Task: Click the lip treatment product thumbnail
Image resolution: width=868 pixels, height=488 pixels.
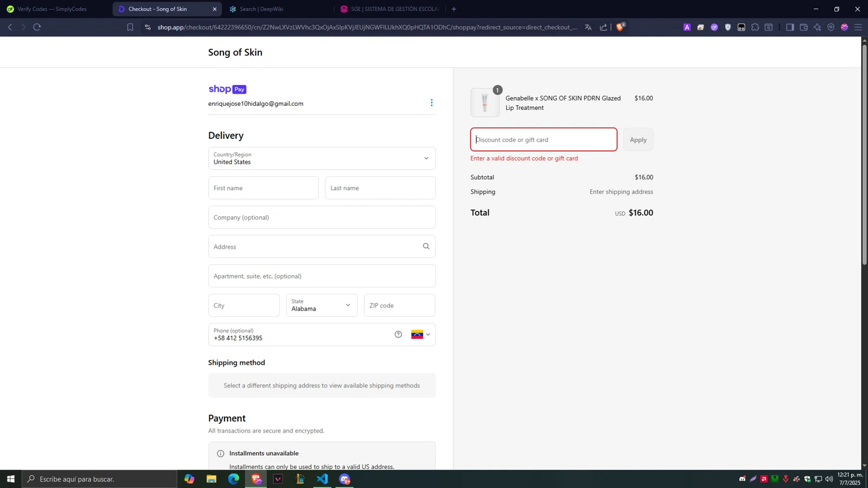Action: pos(485,102)
